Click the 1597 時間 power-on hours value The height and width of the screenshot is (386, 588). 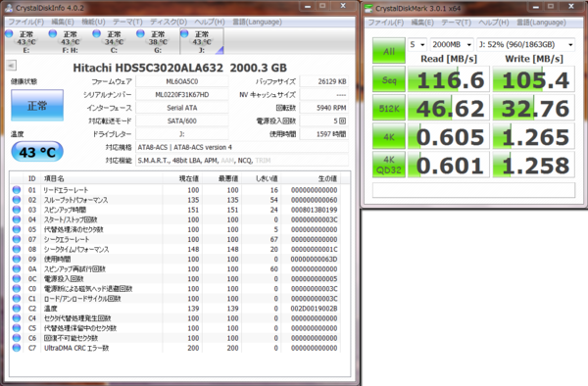pyautogui.click(x=324, y=134)
